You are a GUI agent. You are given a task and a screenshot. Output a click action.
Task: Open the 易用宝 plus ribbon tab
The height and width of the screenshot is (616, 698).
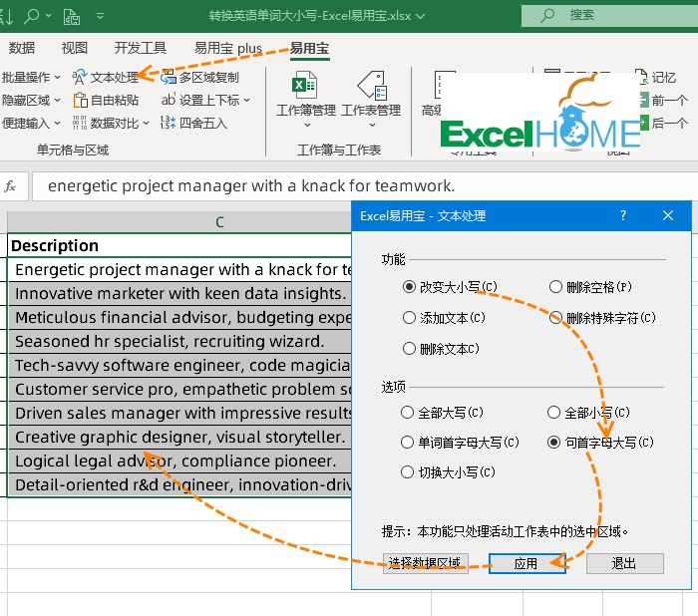tap(228, 48)
